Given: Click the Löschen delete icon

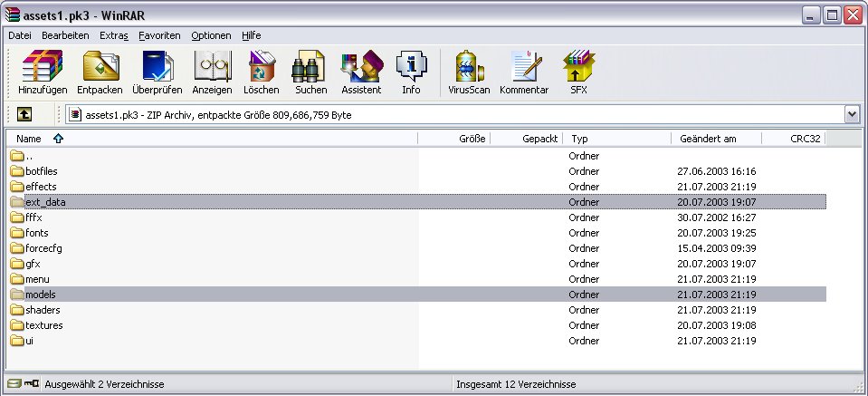Looking at the screenshot, I should tap(262, 72).
